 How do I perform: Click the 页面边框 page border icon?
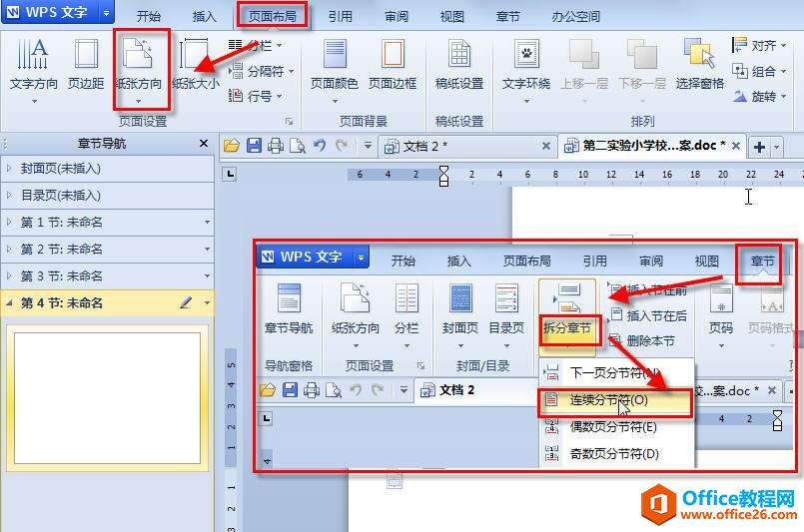393,54
